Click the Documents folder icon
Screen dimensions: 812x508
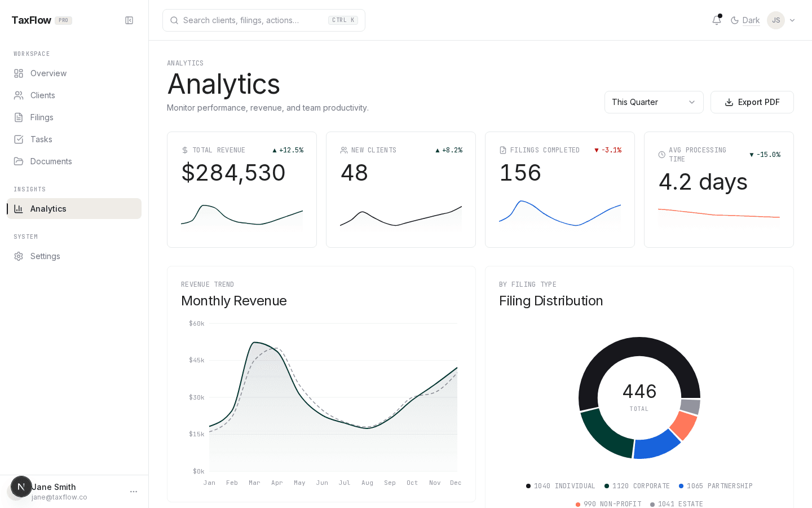click(19, 161)
